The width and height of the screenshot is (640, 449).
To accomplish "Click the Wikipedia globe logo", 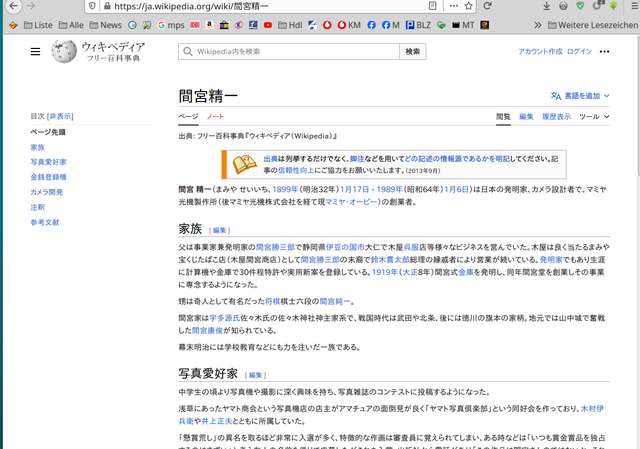I will coord(64,51).
